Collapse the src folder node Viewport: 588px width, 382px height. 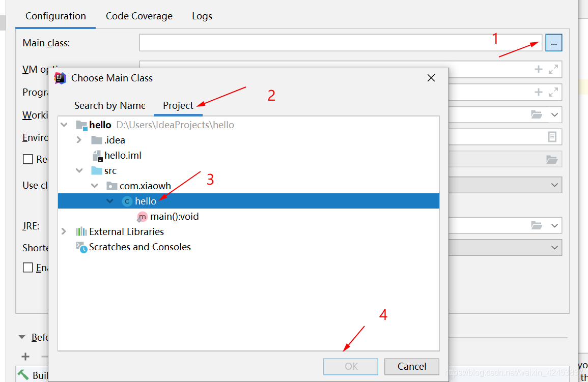pos(79,170)
